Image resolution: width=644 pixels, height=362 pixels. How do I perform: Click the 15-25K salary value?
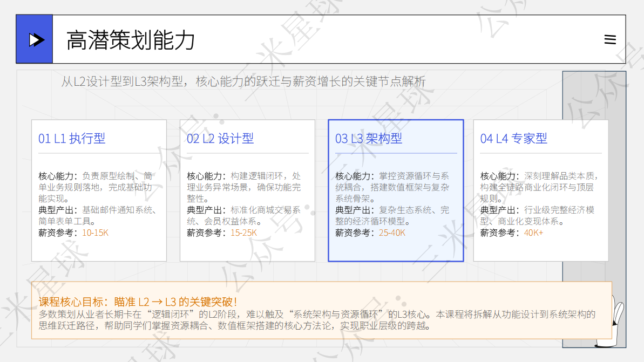(x=243, y=233)
